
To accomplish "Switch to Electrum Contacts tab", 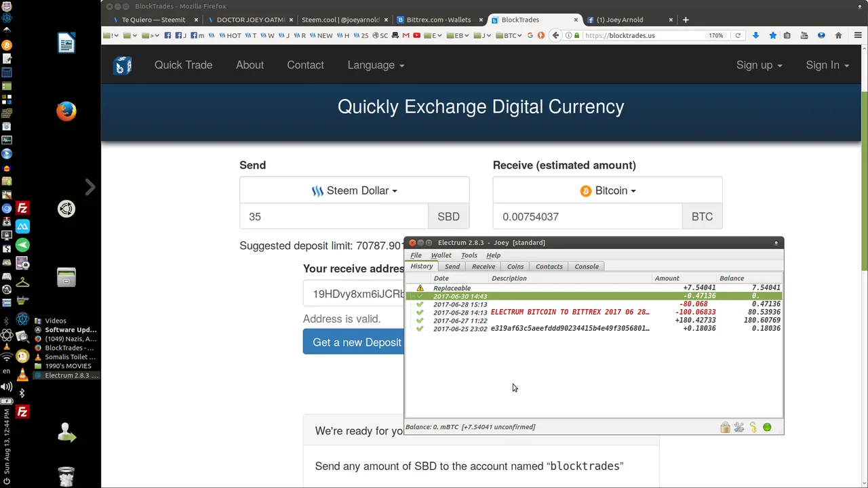I will tap(549, 266).
